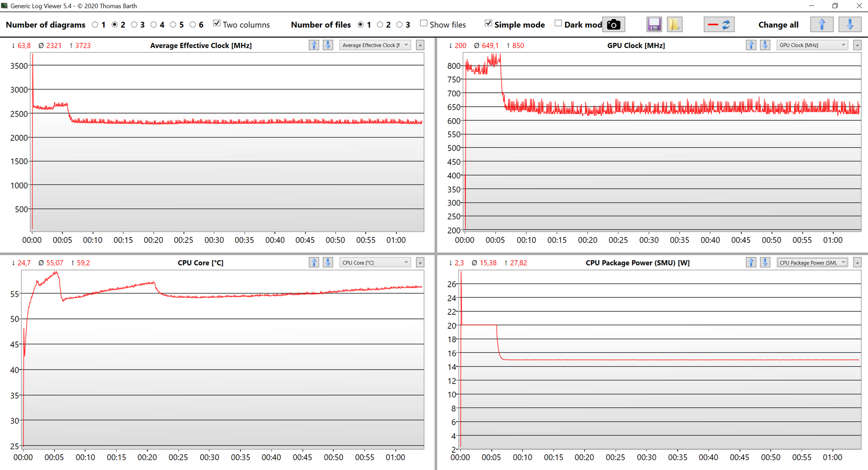Viewport: 868px width, 470px height.
Task: Click plus button on Average Effective Clock diagram
Action: point(420,45)
